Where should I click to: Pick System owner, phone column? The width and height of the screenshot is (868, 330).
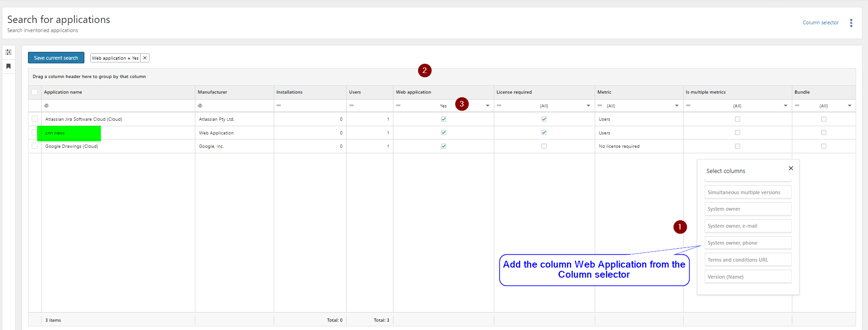pos(748,243)
